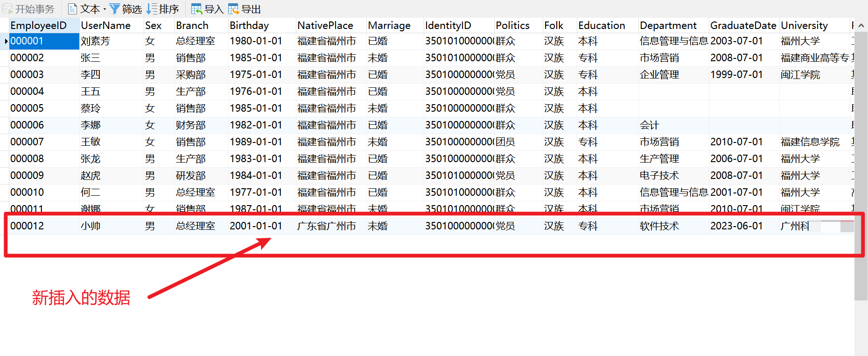
Task: Click university cell 福建商业高等专
Action: [814, 58]
